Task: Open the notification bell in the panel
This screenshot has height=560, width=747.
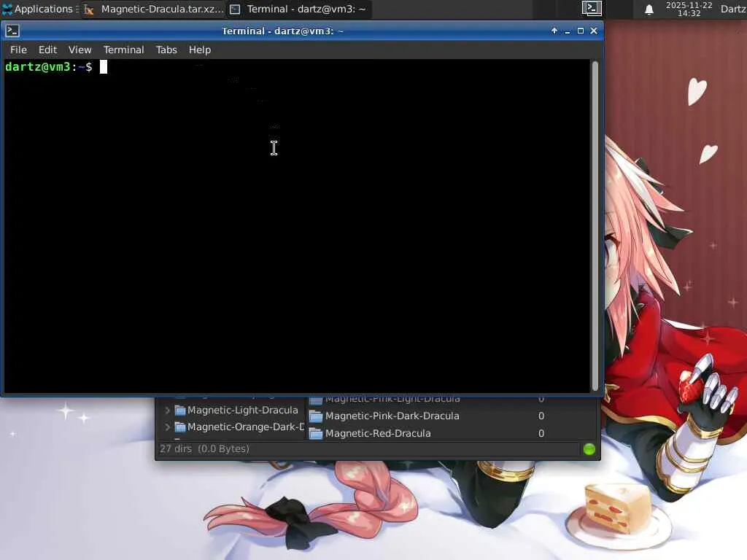Action: (649, 9)
